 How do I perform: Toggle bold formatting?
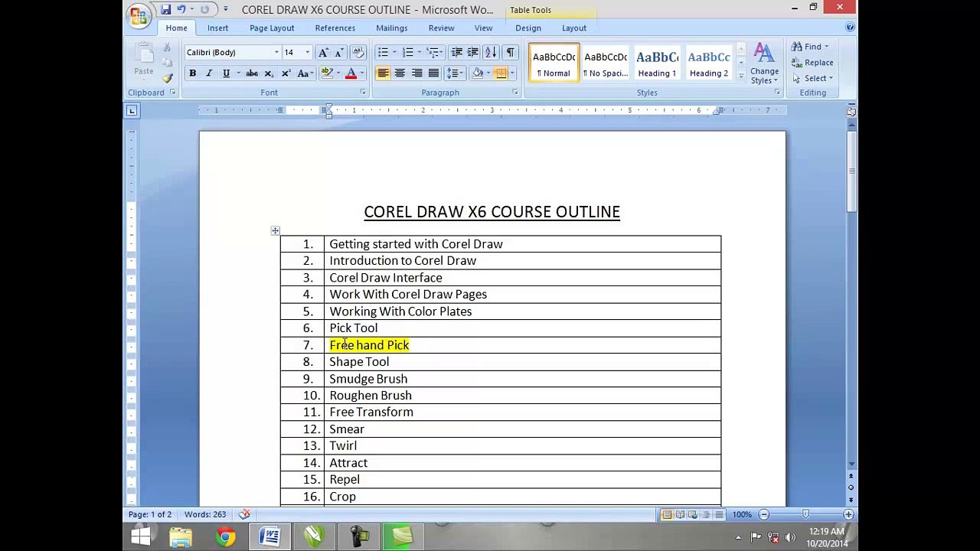(x=193, y=73)
